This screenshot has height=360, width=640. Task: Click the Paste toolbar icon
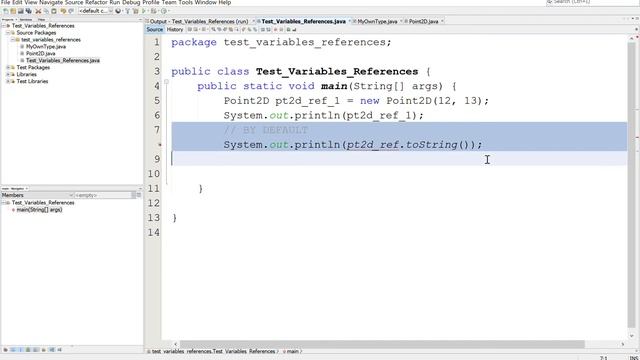[54, 11]
